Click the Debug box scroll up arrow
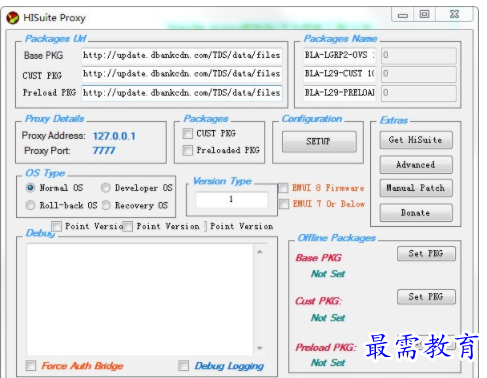 tap(260, 252)
